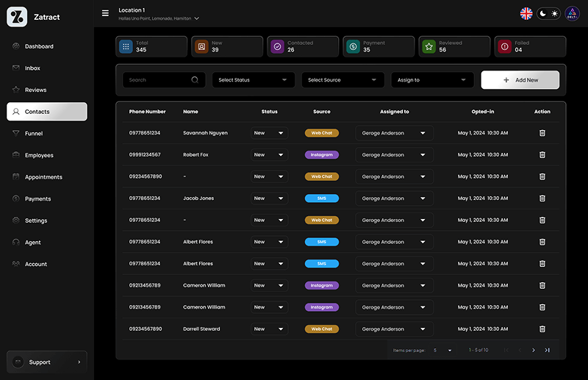Open the Select Source filter dropdown
The image size is (588, 380).
343,80
